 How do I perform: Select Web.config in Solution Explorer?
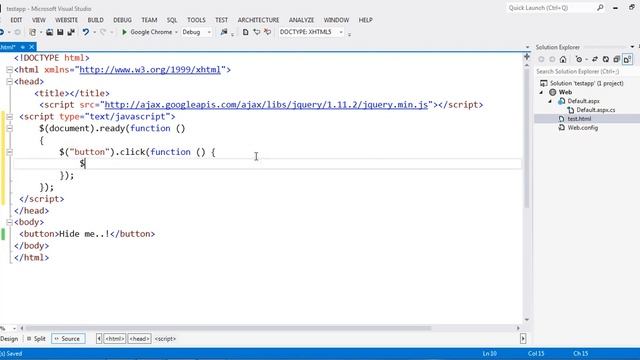point(582,128)
